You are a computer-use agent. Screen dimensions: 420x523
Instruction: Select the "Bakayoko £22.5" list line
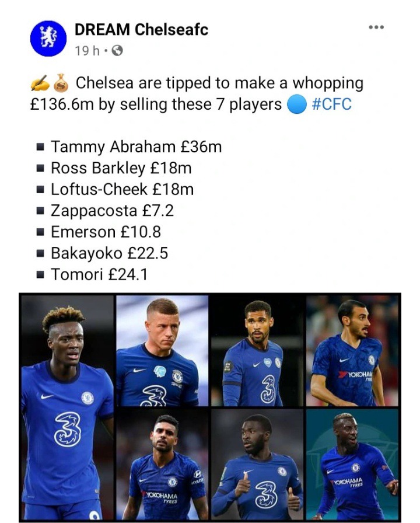[109, 253]
